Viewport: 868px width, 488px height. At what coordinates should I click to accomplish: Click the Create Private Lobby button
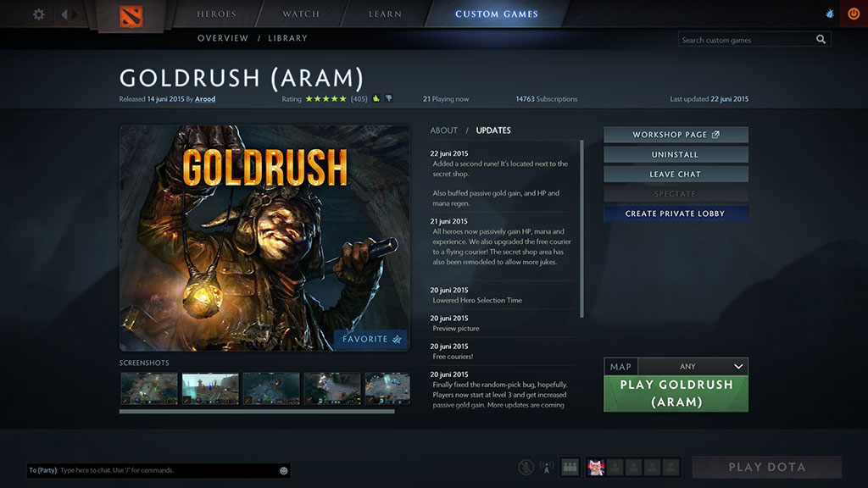(x=675, y=213)
